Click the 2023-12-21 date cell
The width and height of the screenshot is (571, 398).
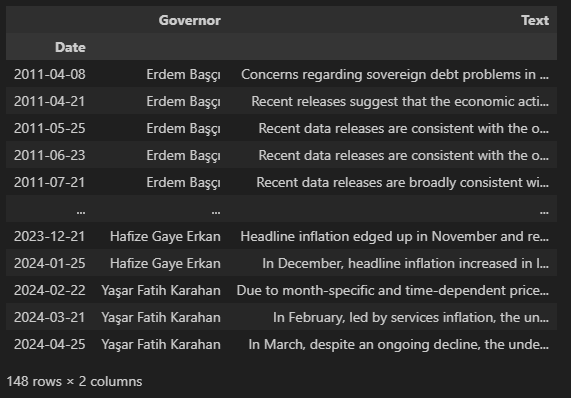point(50,236)
